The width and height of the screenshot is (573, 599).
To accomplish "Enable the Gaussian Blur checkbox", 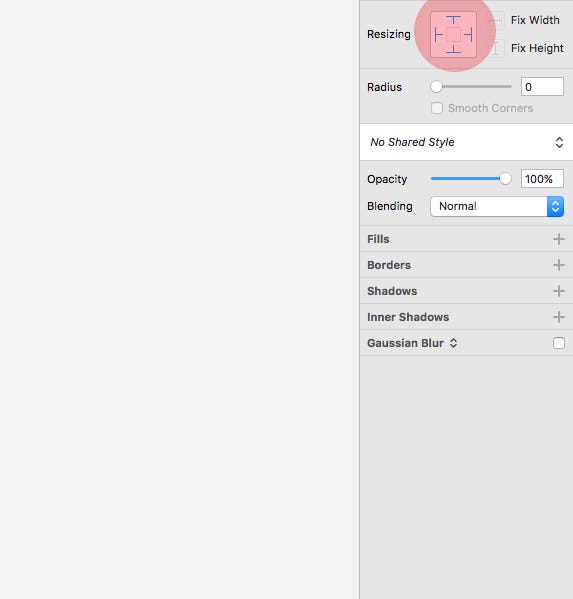I will 559,343.
